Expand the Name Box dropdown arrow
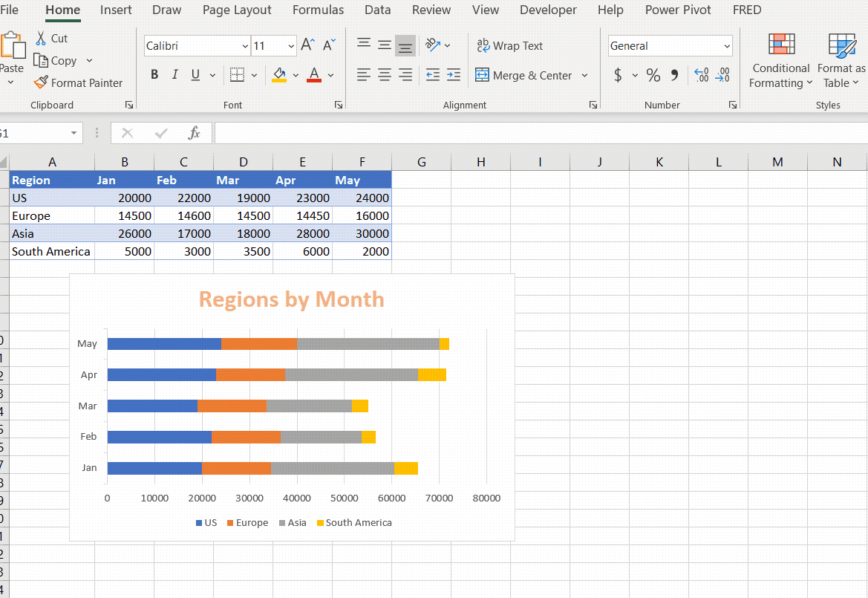 (x=74, y=133)
